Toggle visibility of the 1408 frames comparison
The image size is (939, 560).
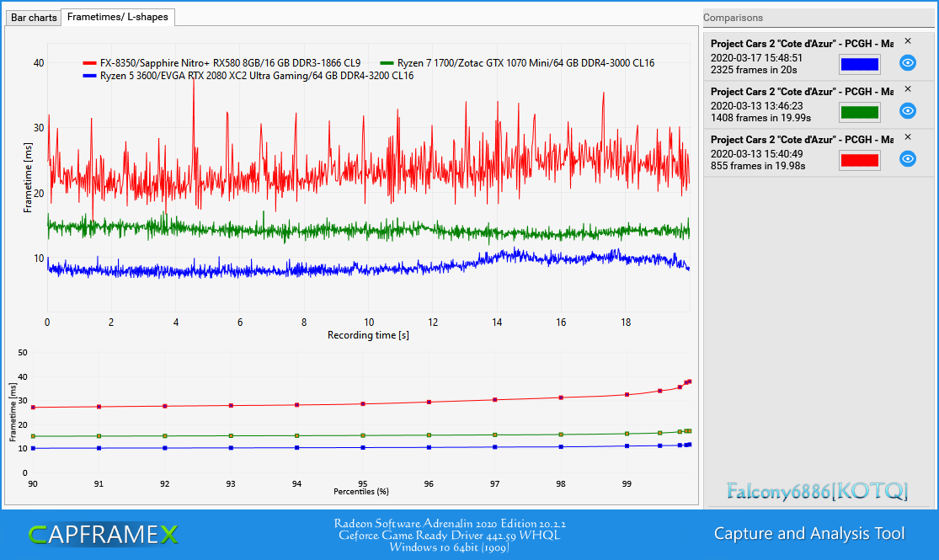coord(908,111)
